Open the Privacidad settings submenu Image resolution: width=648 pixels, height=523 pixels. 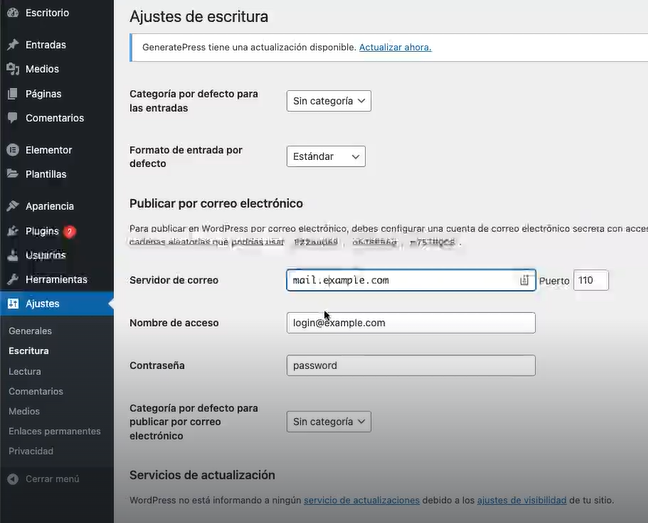click(x=31, y=451)
